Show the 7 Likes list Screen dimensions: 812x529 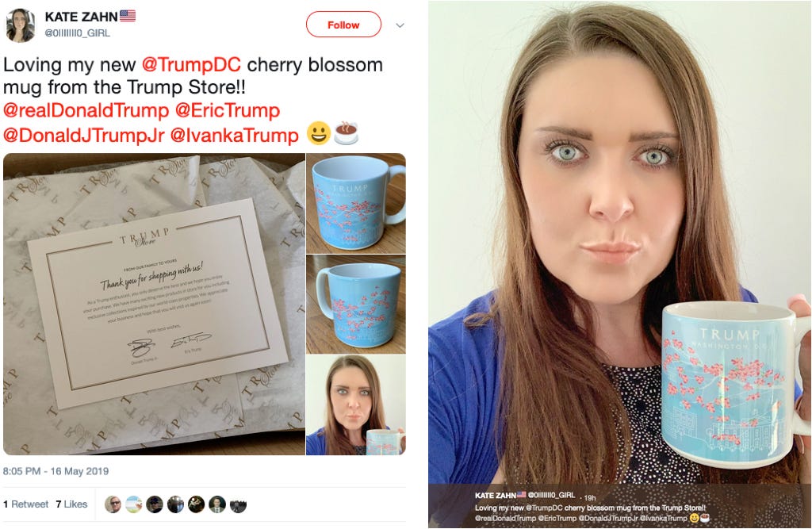pos(71,504)
